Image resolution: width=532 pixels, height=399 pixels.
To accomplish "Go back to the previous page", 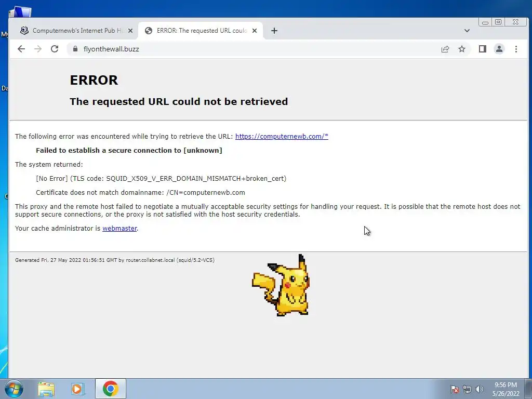I will coord(21,49).
